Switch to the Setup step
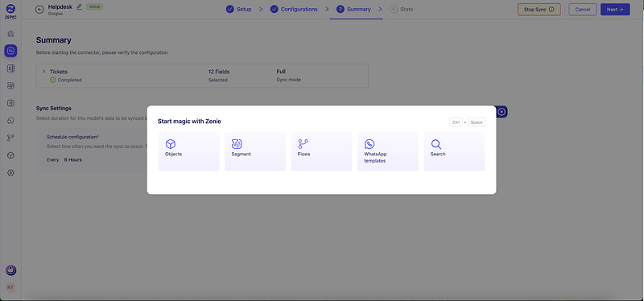Viewport: 644px width, 301px height. [238, 9]
